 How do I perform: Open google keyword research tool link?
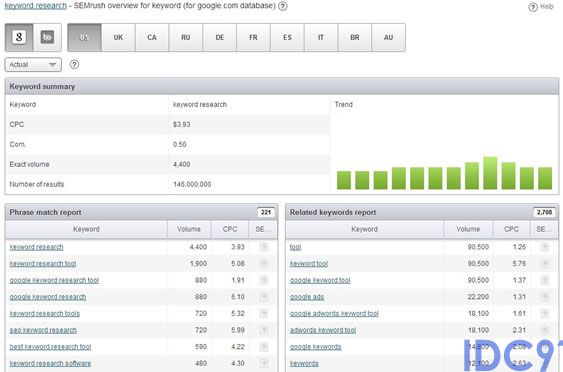coord(54,280)
